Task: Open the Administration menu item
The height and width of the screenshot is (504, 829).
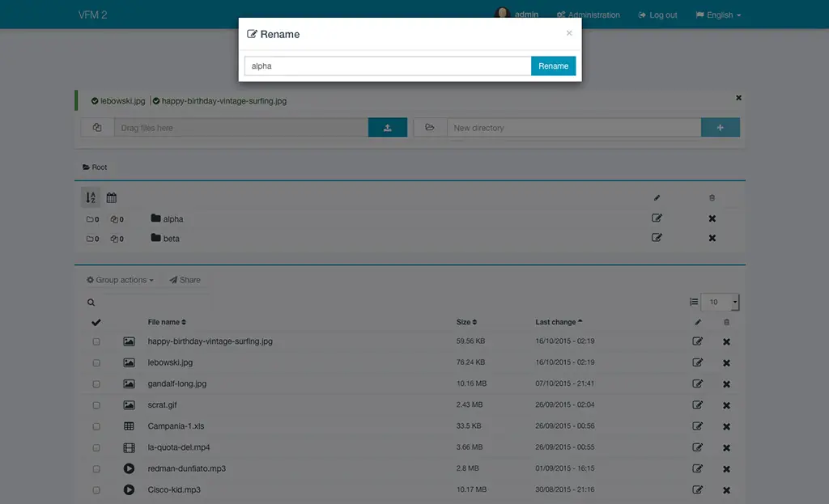Action: point(588,15)
